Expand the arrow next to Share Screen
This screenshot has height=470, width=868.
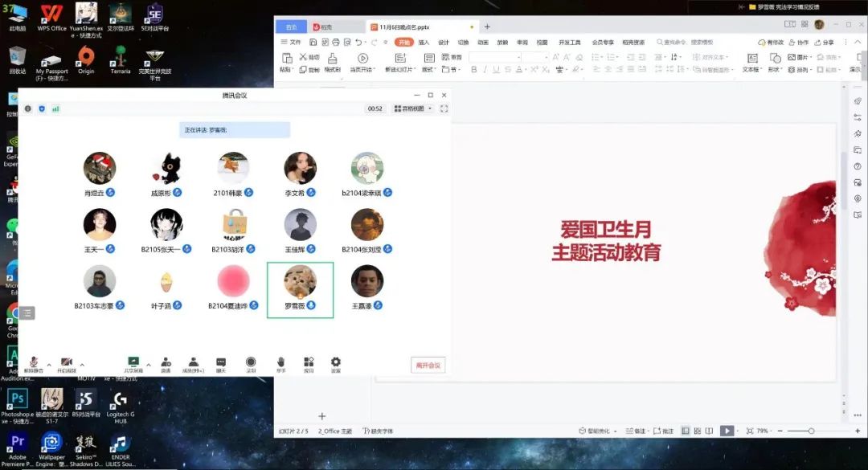(148, 364)
